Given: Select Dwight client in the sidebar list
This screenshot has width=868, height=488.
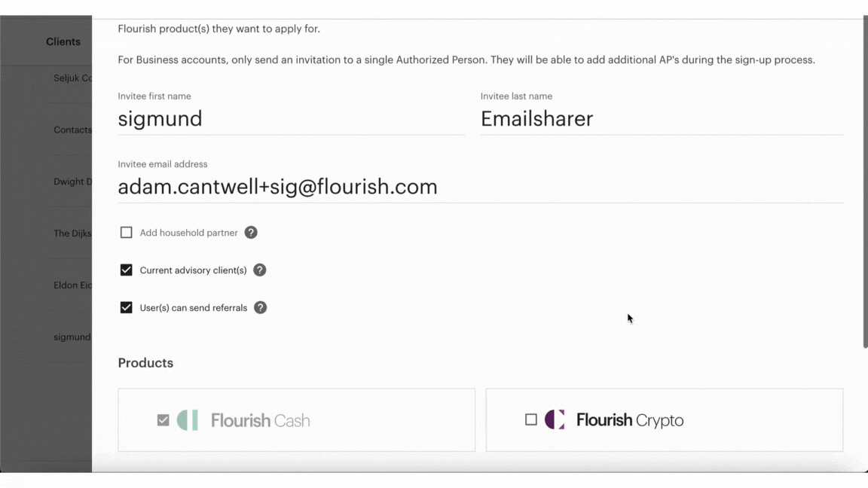Looking at the screenshot, I should [x=72, y=182].
